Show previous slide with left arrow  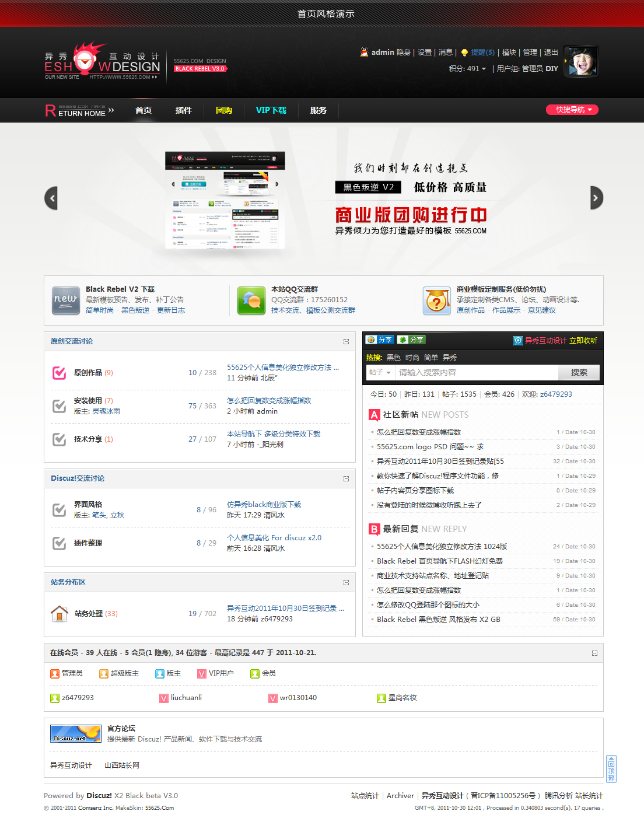pos(51,198)
